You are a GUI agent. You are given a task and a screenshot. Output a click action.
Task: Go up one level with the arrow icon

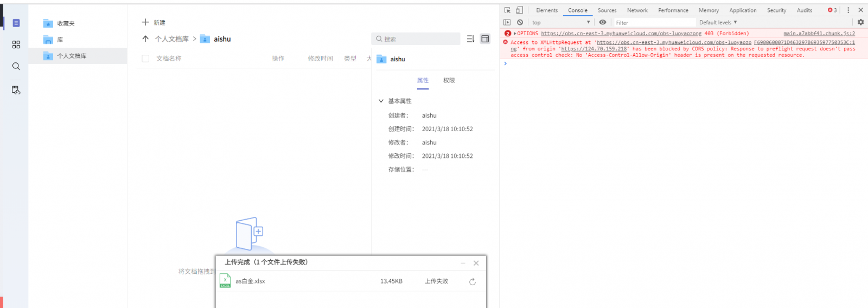coord(145,39)
